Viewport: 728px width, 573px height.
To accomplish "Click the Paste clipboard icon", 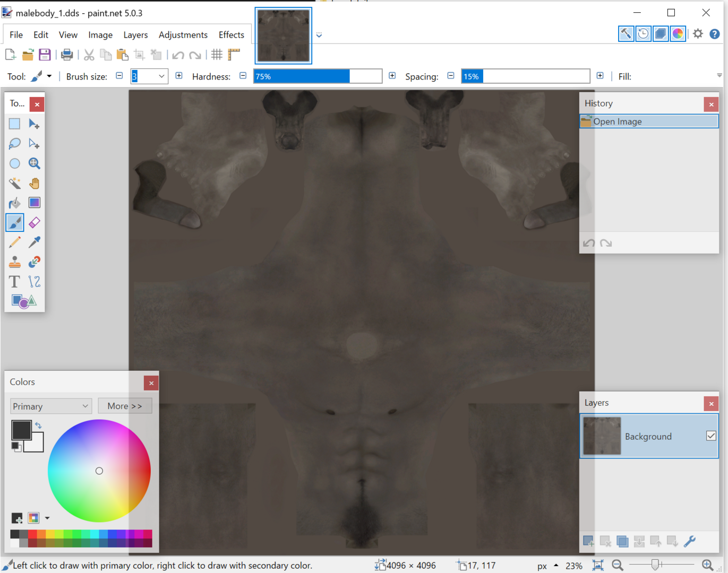I will tap(123, 54).
